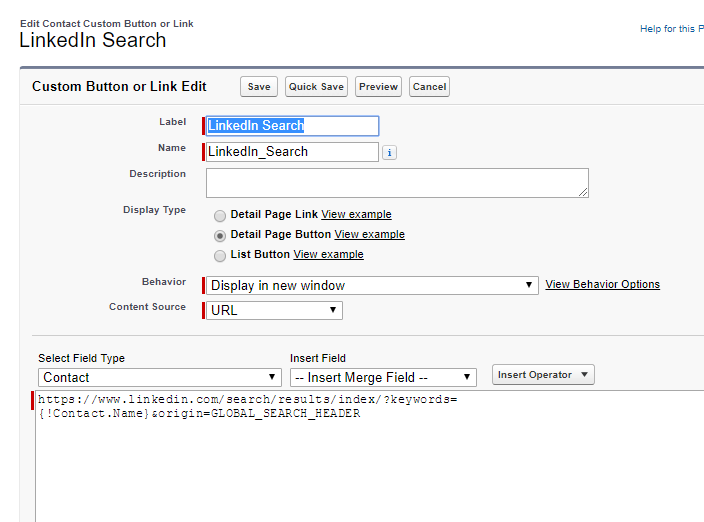Open the Insert Merge Field dropdown

[x=383, y=377]
